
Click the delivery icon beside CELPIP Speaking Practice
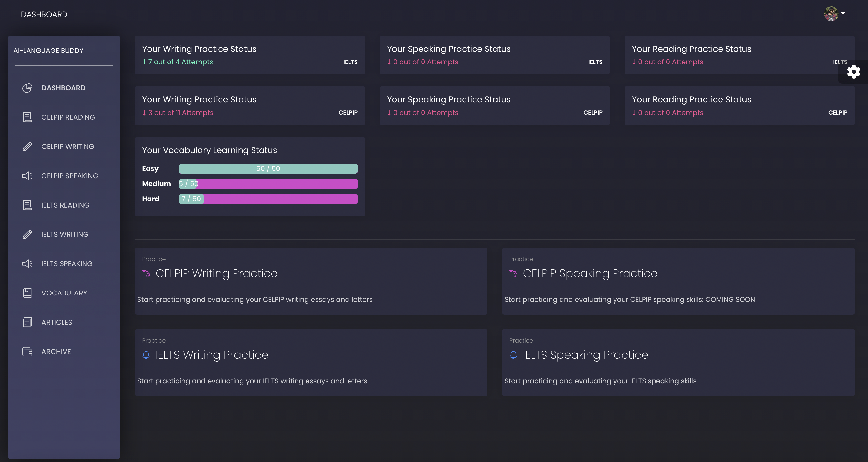point(514,273)
